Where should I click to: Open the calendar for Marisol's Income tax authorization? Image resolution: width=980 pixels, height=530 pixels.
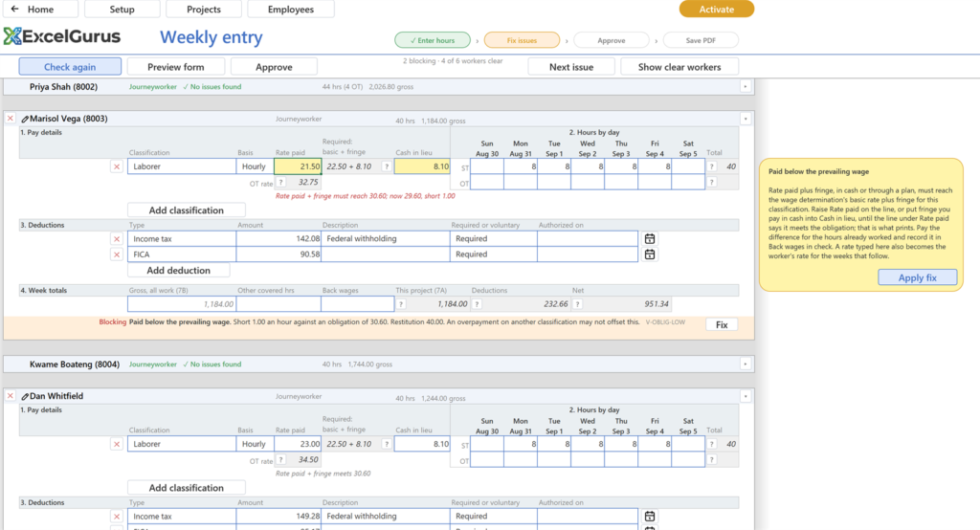click(650, 239)
